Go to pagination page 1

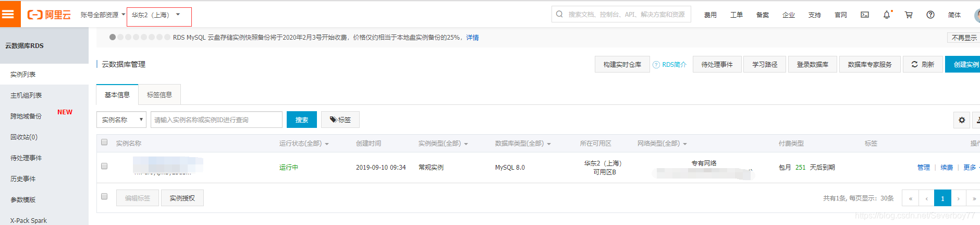click(942, 198)
